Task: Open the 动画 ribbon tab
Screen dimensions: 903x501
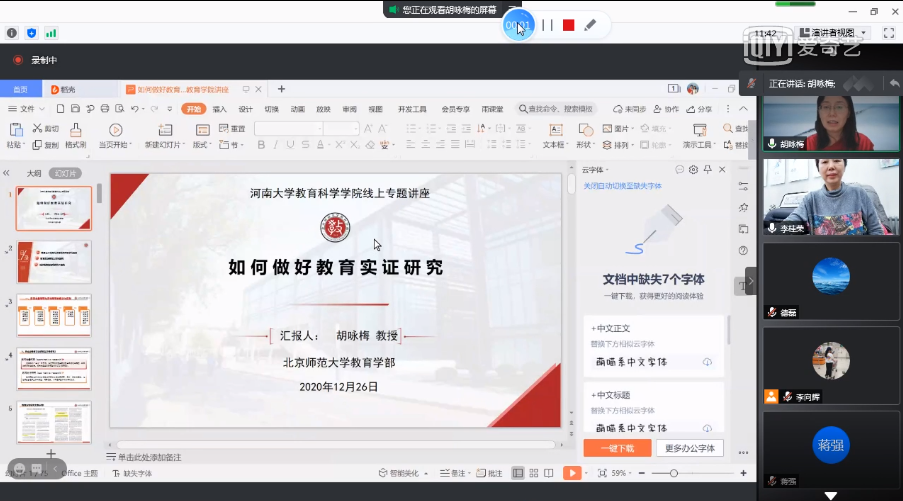Action: 298,109
